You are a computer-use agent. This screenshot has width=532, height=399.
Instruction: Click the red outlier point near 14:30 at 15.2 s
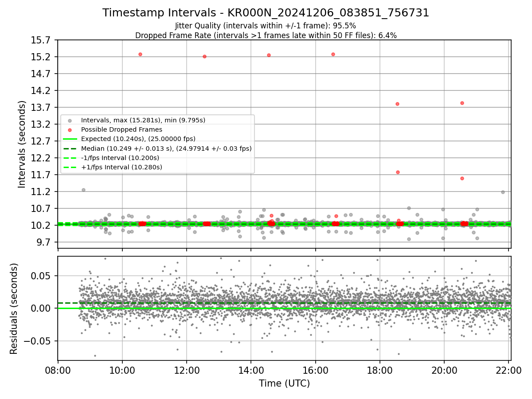point(269,55)
